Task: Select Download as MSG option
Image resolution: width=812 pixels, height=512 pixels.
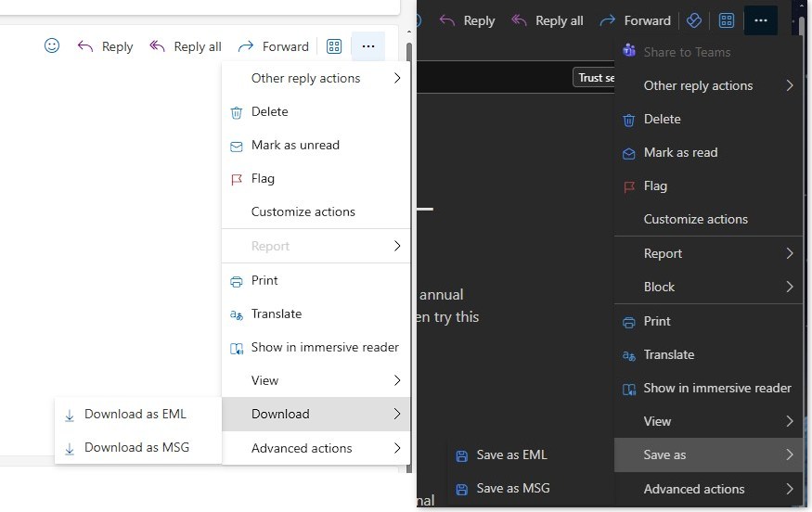Action: coord(138,448)
